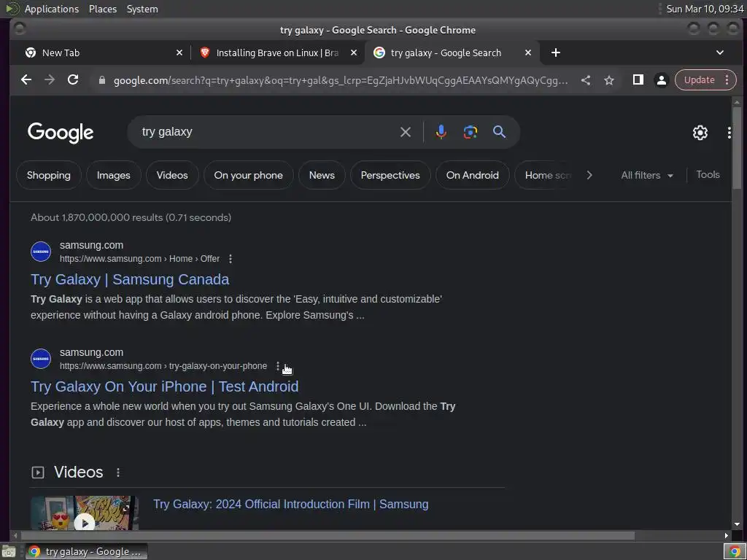
Task: Open the System menu
Action: 142,9
